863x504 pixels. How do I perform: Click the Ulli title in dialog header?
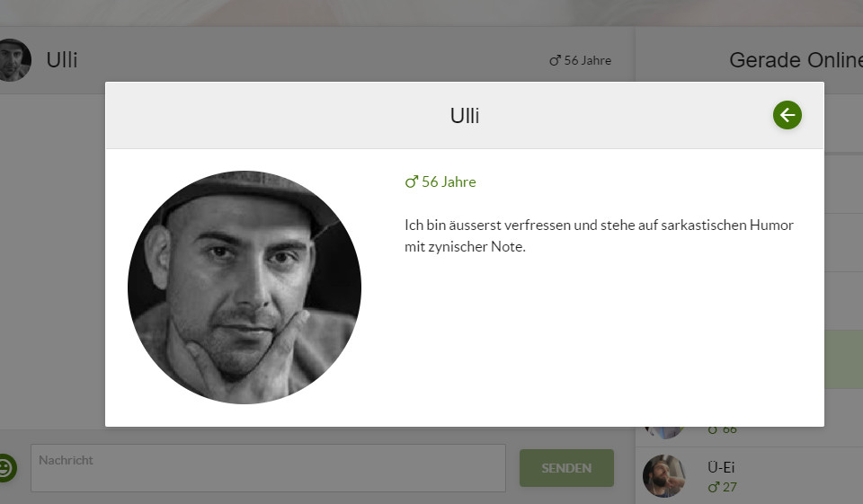coord(465,116)
